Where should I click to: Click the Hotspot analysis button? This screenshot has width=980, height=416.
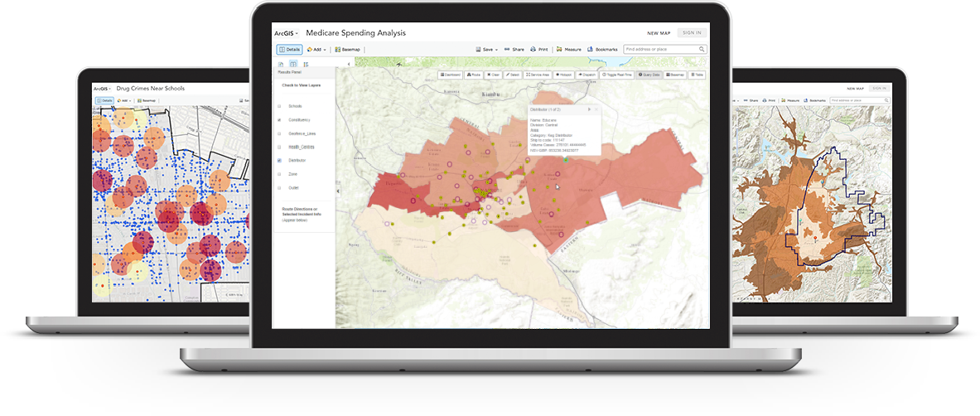563,75
